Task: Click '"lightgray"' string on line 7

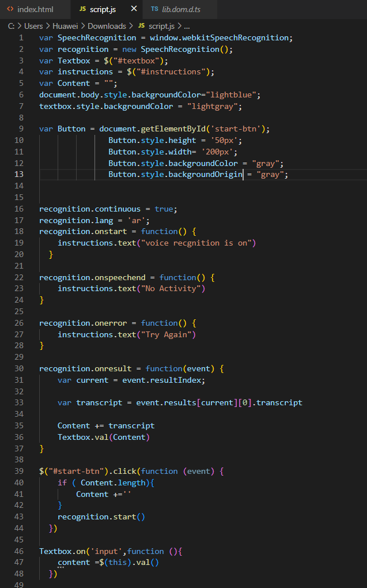Action: click(x=213, y=106)
